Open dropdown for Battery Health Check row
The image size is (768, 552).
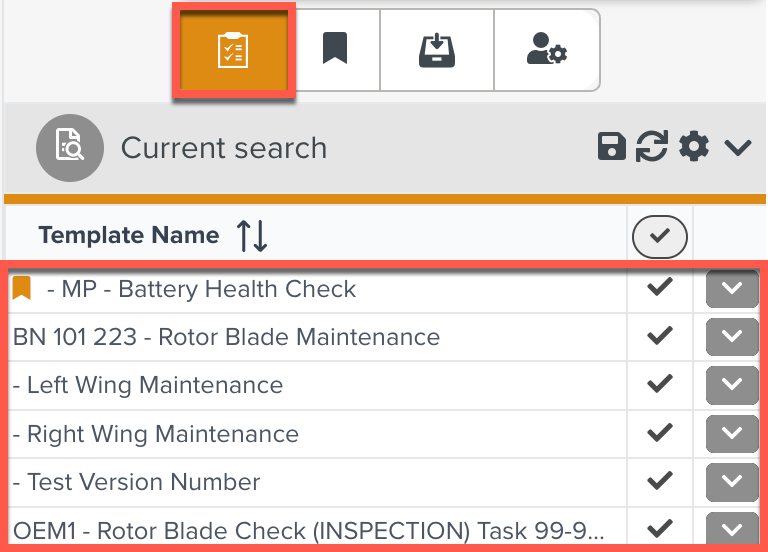pyautogui.click(x=732, y=289)
